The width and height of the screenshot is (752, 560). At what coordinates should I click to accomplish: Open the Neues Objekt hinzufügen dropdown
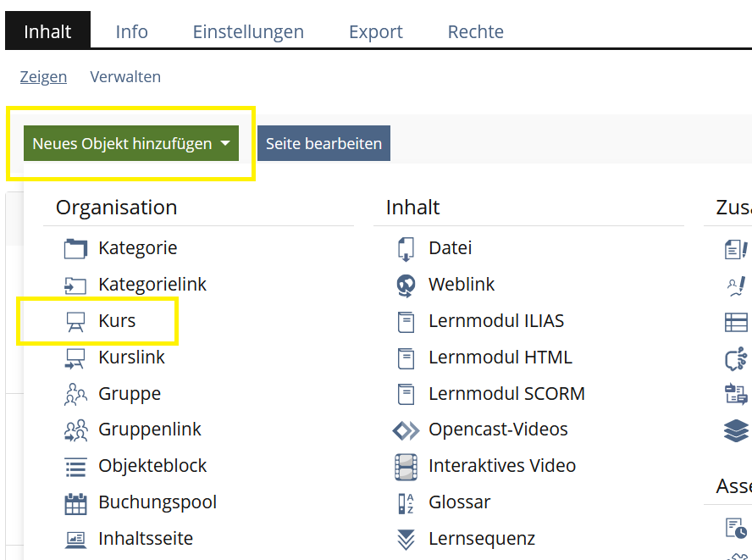[131, 144]
